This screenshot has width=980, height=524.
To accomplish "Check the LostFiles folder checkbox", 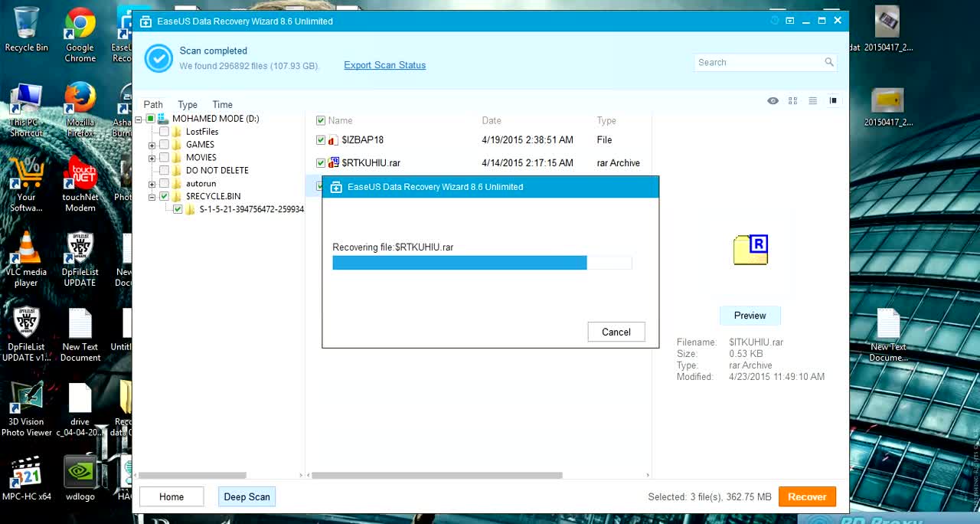I will (164, 132).
